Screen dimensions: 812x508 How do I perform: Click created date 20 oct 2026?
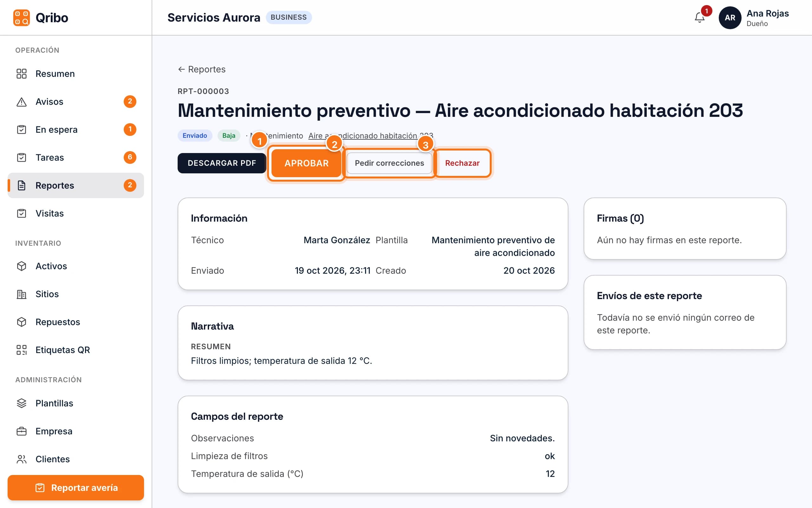pyautogui.click(x=529, y=271)
